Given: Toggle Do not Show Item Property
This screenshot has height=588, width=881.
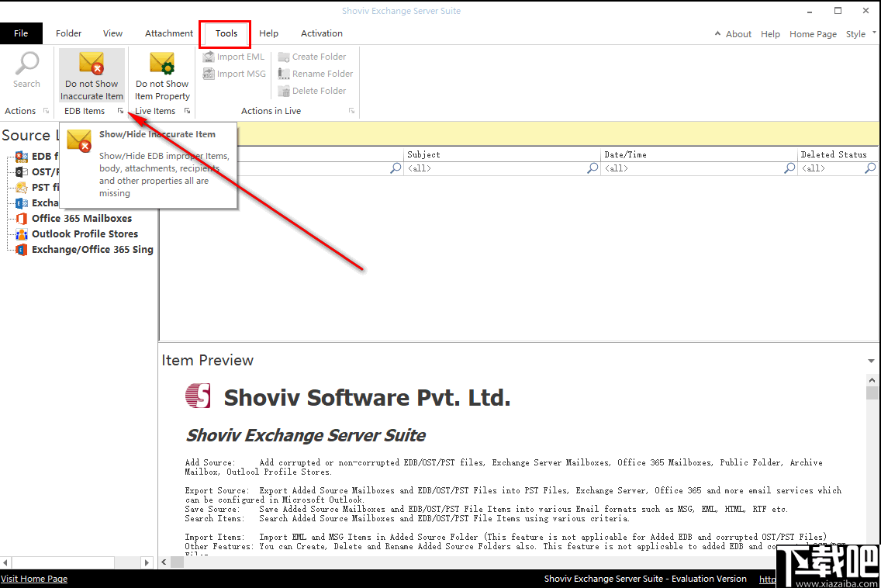Looking at the screenshot, I should pyautogui.click(x=161, y=74).
